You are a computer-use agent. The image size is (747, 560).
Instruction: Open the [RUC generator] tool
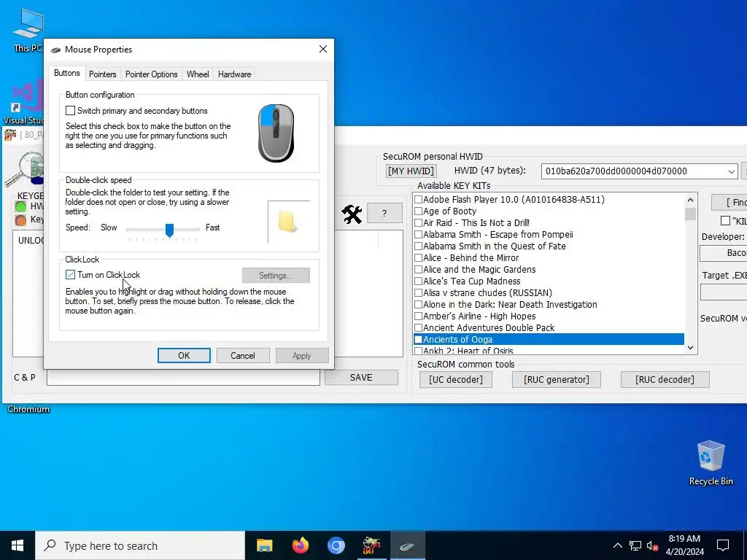point(557,379)
